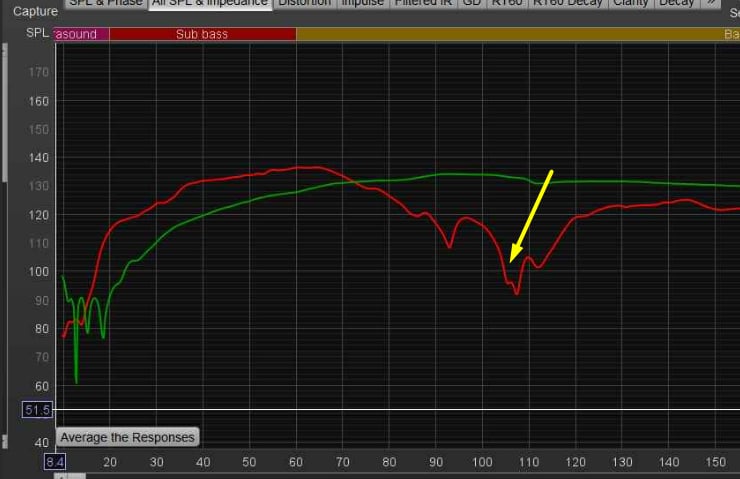740x479 pixels.
Task: Edit the 51.5 lower SPL limit box
Action: point(37,410)
